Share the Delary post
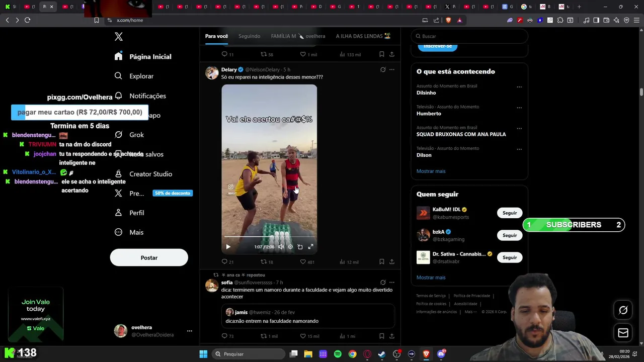The image size is (644, 362). (392, 262)
